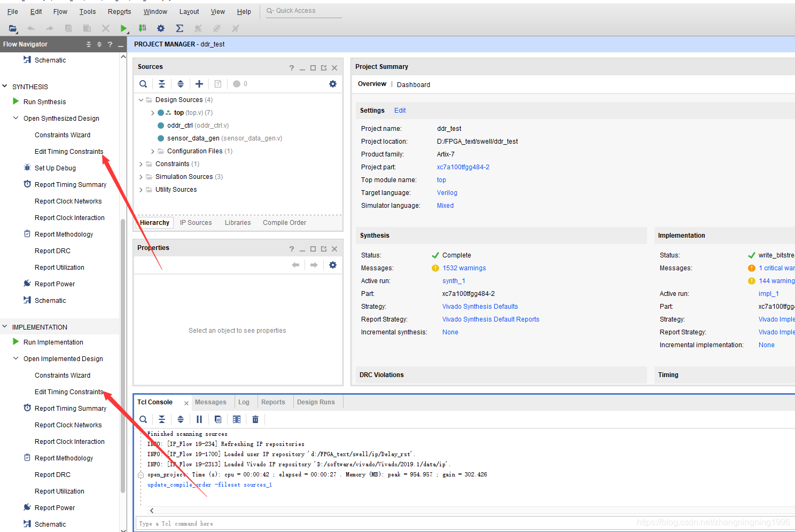795x532 pixels.
Task: Close the Tcl Console tab
Action: 186,403
